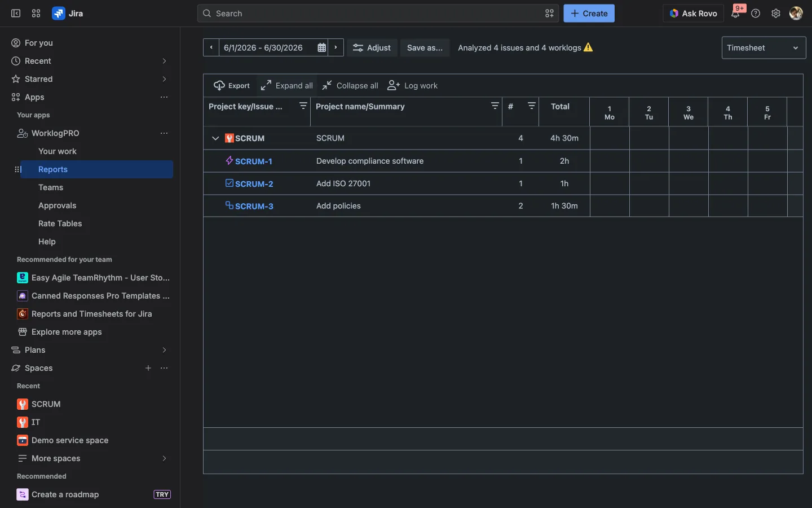
Task: Open Rate Tables in sidebar
Action: pyautogui.click(x=60, y=224)
